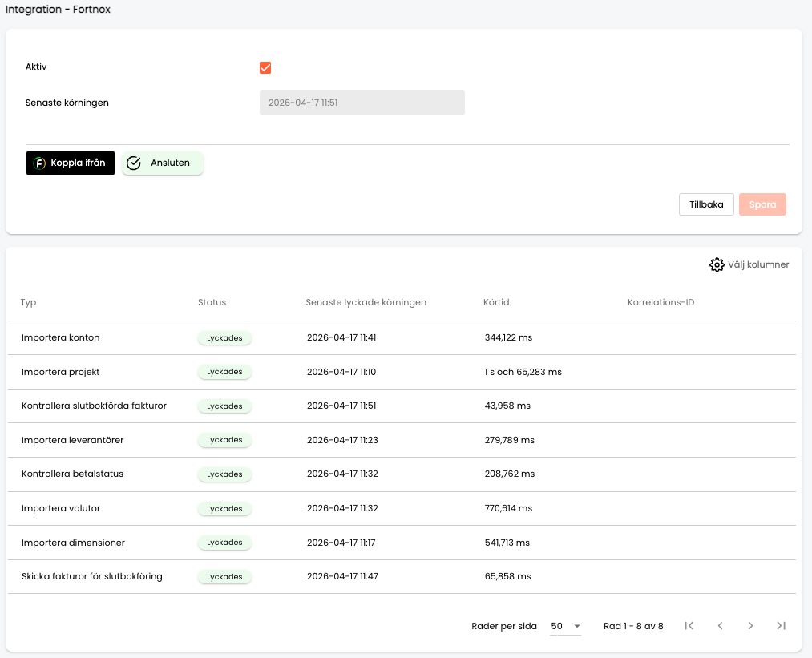
Task: Click the Koppla ifrån button
Action: [x=71, y=163]
